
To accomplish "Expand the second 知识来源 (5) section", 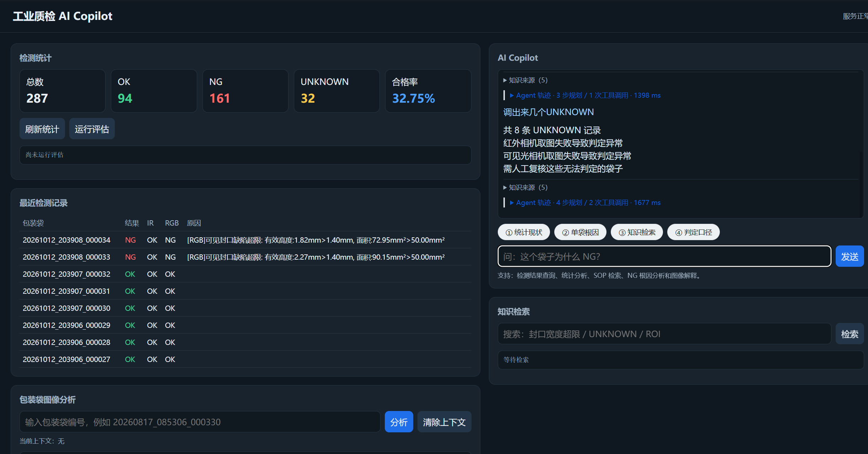I will pyautogui.click(x=525, y=188).
